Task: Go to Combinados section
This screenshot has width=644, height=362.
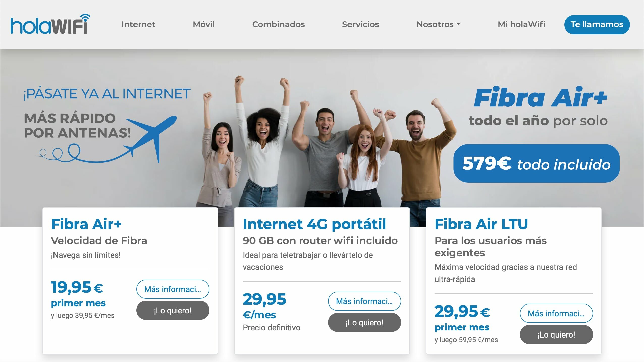Action: (x=278, y=24)
